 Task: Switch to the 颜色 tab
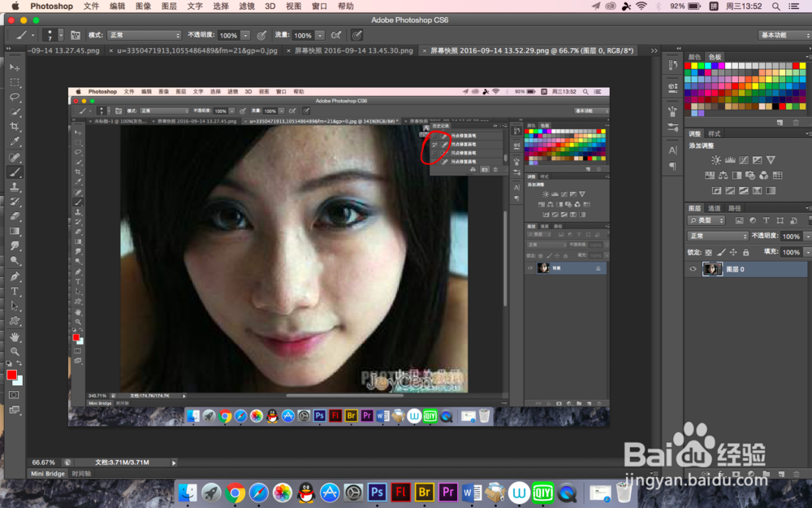(x=694, y=57)
